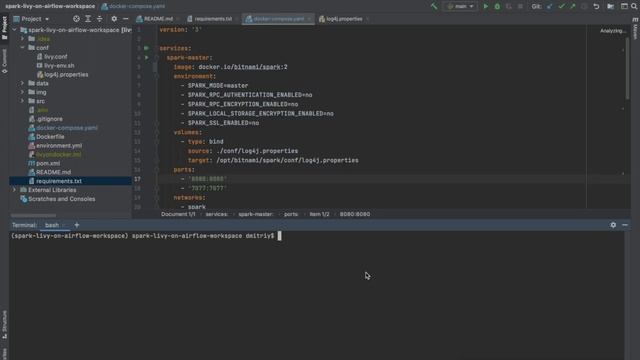The width and height of the screenshot is (640, 360).
Task: Open the Structure tool window side tab
Action: 4,325
